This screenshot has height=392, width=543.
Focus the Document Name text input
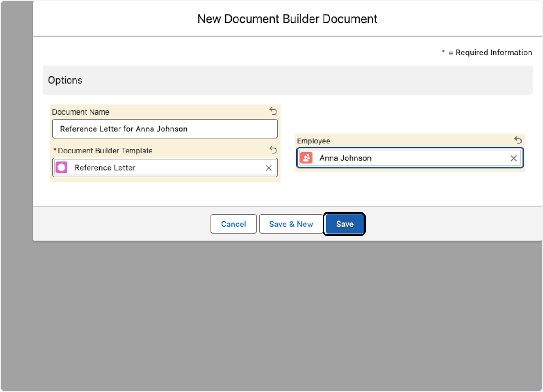(x=165, y=129)
